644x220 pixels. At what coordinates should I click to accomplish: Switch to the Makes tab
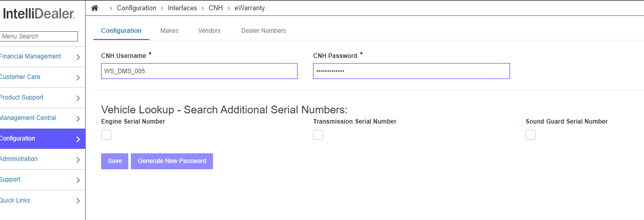point(169,31)
